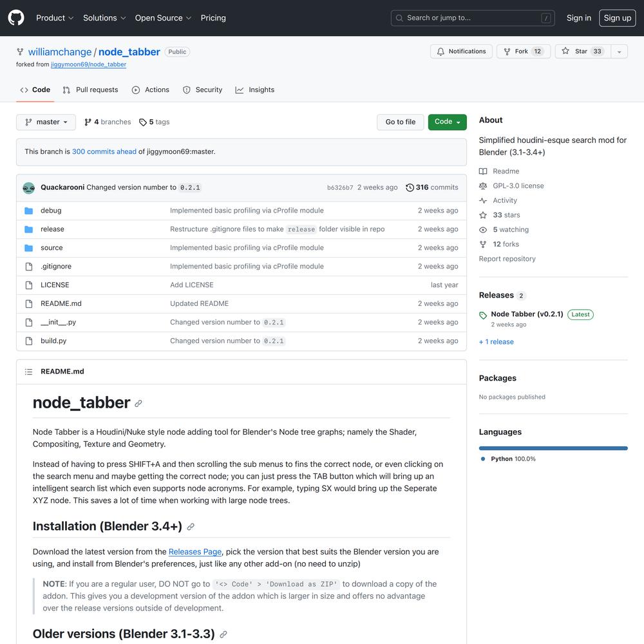Expand the green Code dropdown button
The image size is (644, 644).
pos(448,122)
